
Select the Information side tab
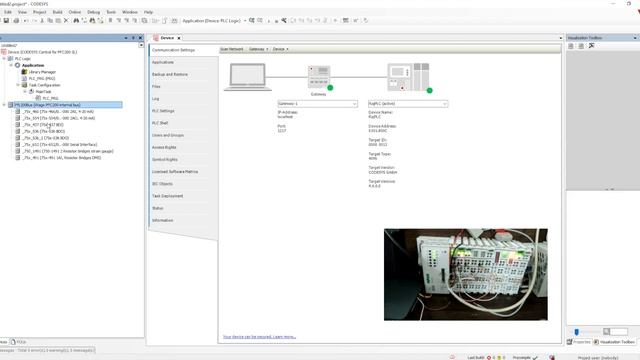click(x=162, y=220)
